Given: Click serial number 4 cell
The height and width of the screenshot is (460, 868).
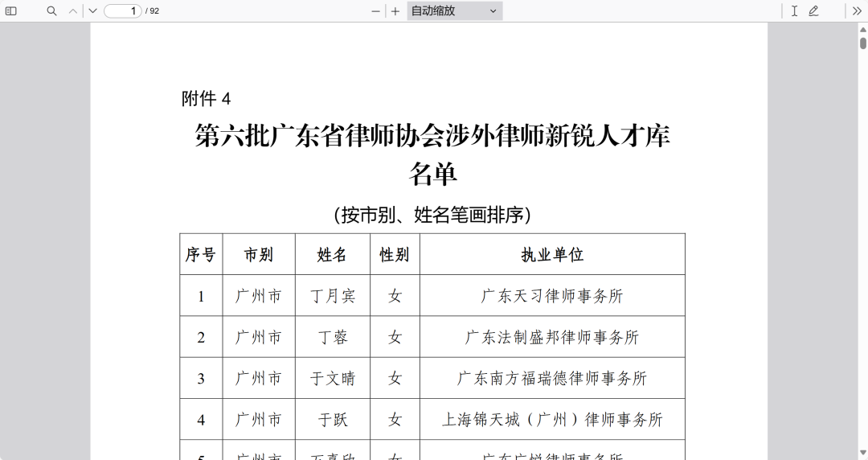Looking at the screenshot, I should click(x=201, y=420).
